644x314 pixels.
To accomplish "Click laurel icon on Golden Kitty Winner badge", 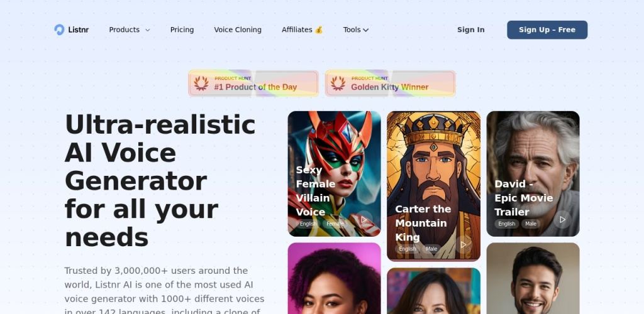I will [x=338, y=84].
